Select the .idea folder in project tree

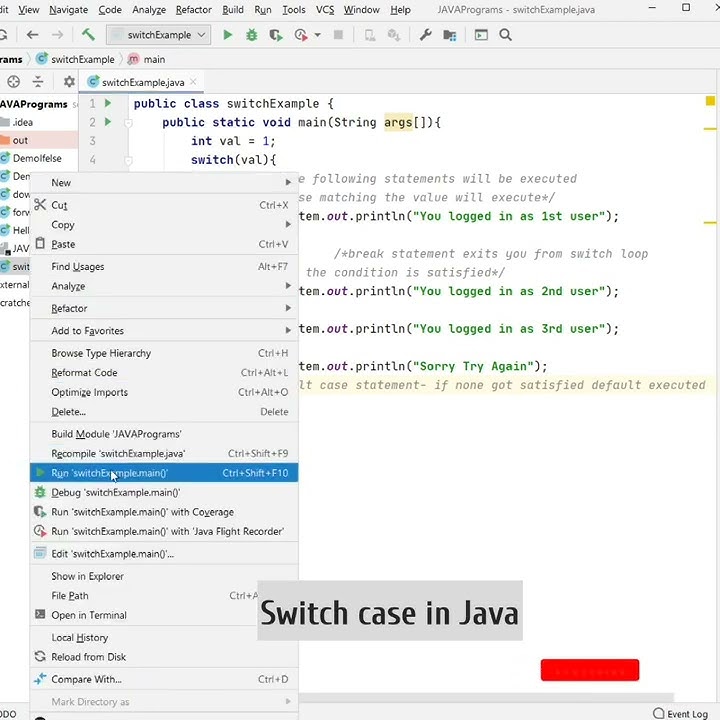coord(22,122)
